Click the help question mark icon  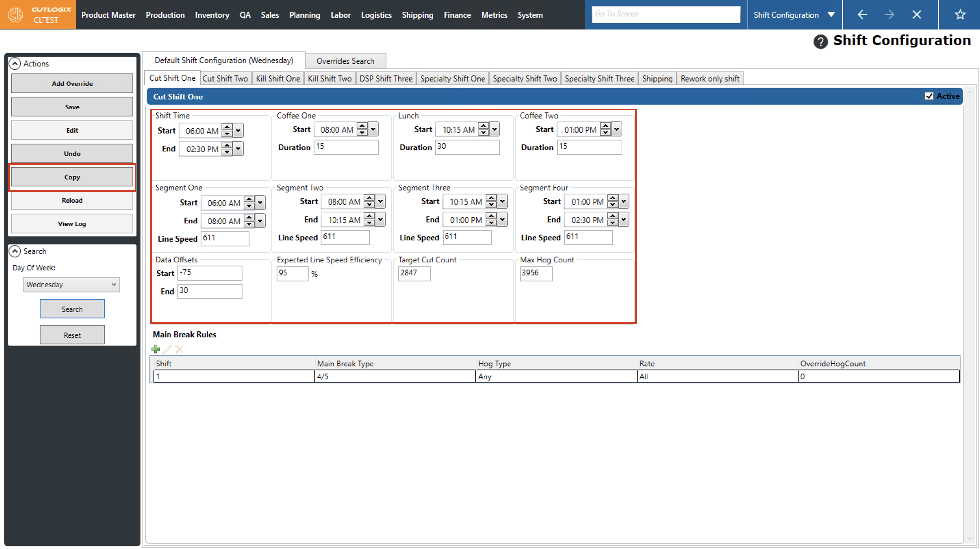820,42
